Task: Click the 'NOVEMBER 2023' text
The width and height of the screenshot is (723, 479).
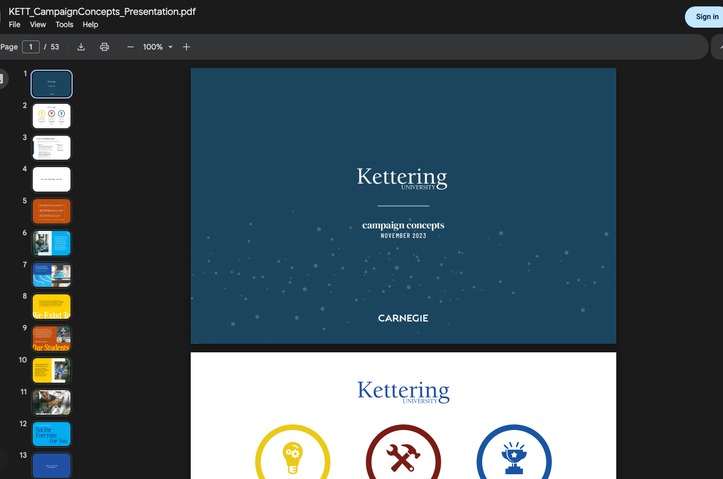Action: [x=403, y=236]
